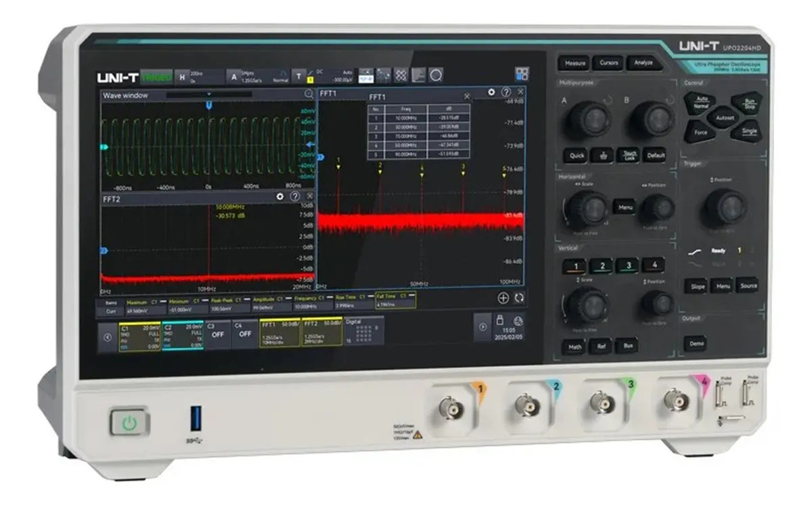
Task: Open FFT1 window settings gear
Action: click(x=492, y=91)
